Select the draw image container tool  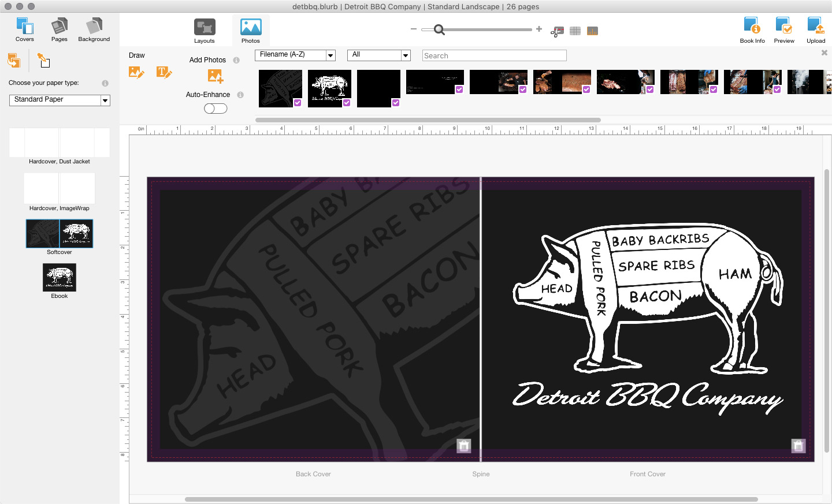click(x=136, y=72)
